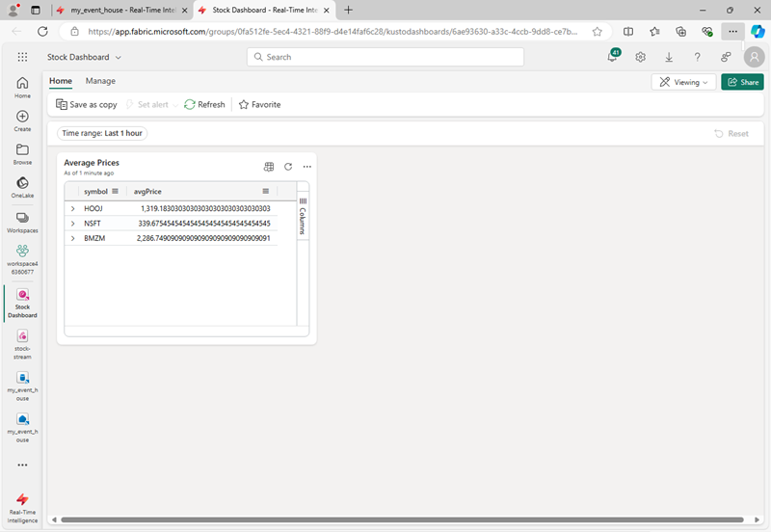The width and height of the screenshot is (771, 532).
Task: Mark dashboard as Favorite
Action: tap(259, 105)
